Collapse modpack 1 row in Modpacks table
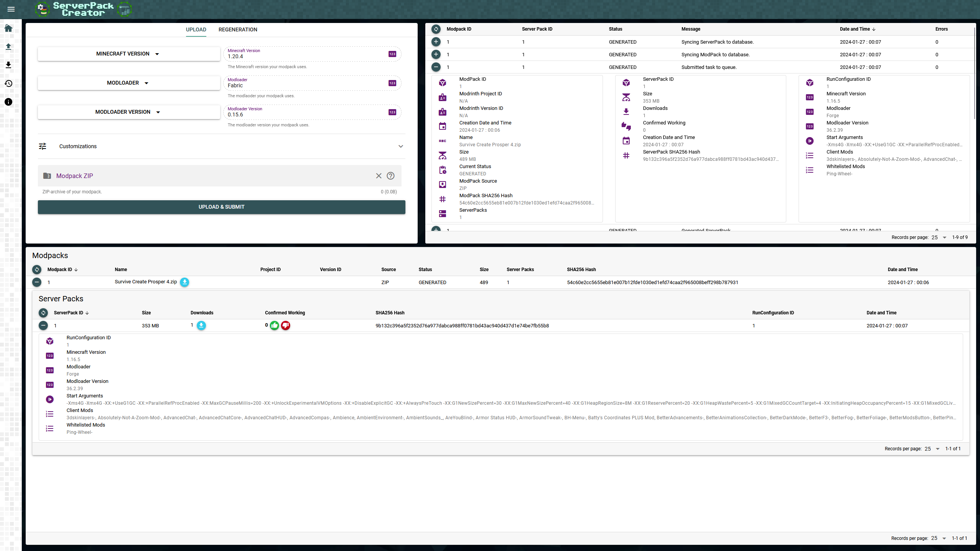The width and height of the screenshot is (980, 551). (x=37, y=282)
